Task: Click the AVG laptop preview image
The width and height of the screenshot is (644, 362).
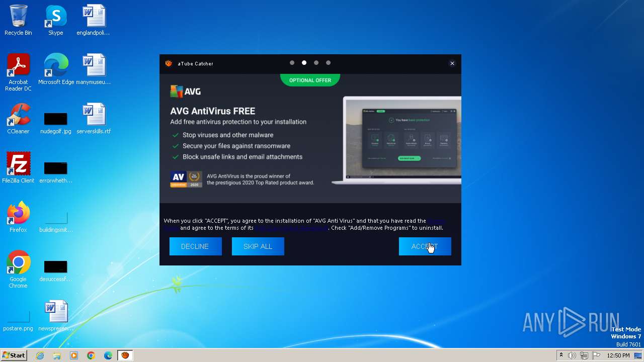Action: coord(396,140)
